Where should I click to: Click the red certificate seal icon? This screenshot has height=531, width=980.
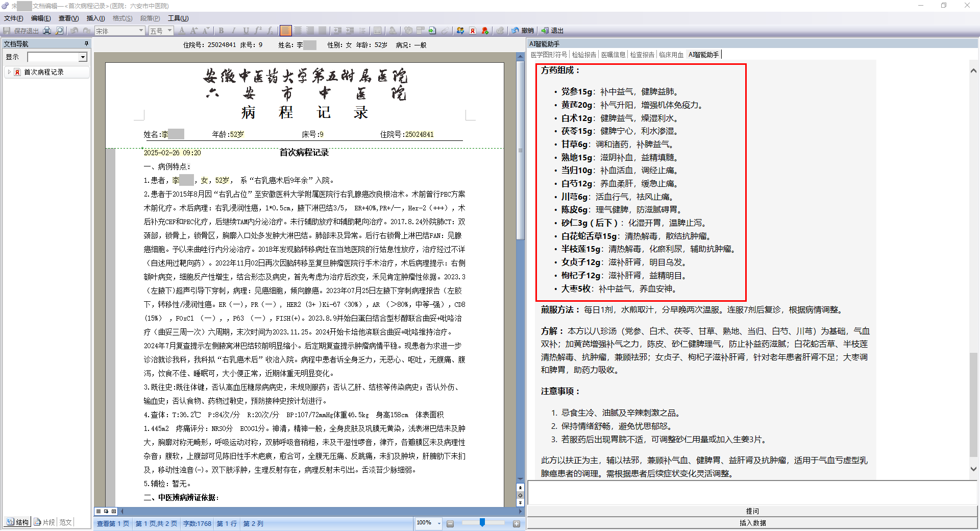473,31
